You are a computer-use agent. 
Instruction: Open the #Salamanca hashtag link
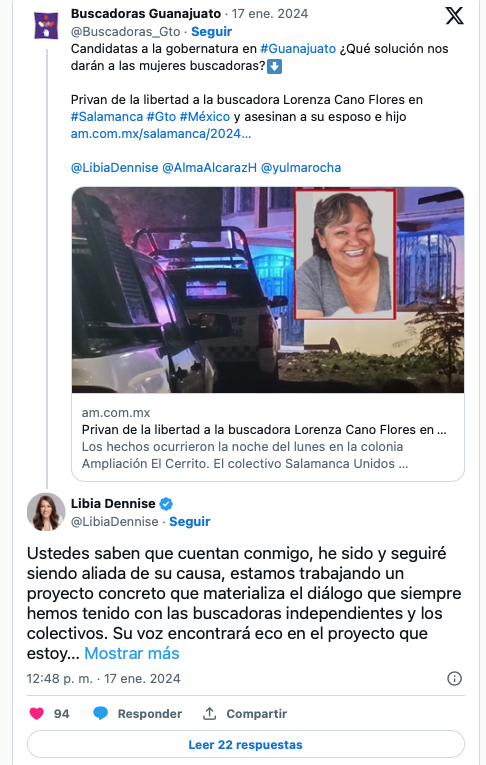(107, 117)
